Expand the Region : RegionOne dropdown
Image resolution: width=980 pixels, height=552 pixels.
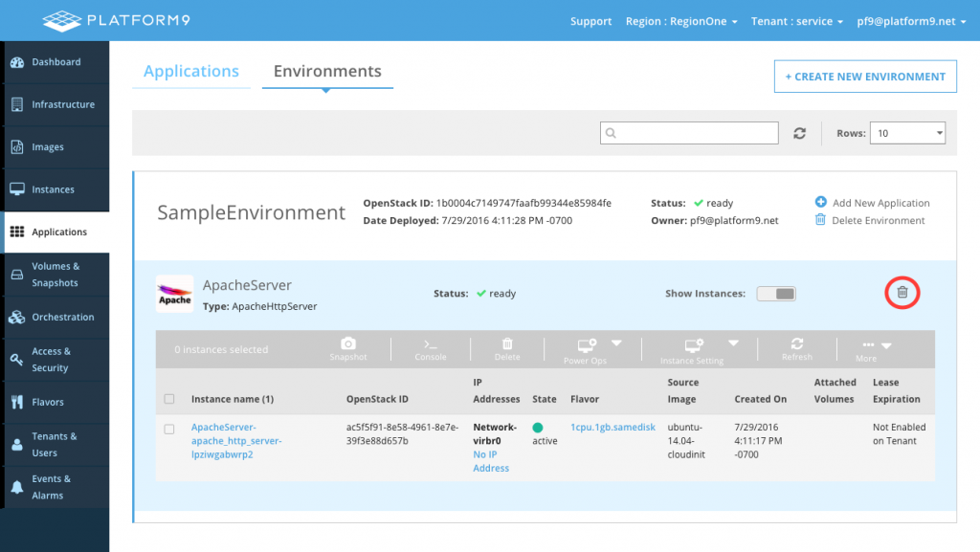coord(681,21)
